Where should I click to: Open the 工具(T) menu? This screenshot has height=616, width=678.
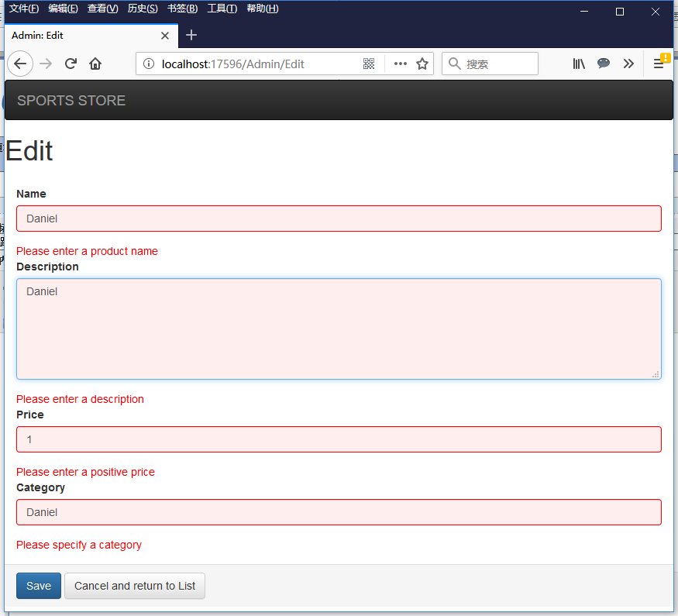(x=222, y=9)
